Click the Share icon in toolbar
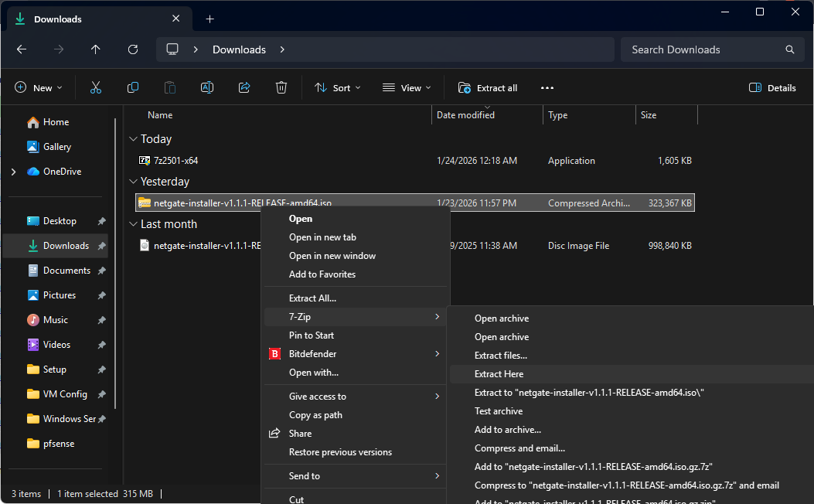 (x=244, y=88)
